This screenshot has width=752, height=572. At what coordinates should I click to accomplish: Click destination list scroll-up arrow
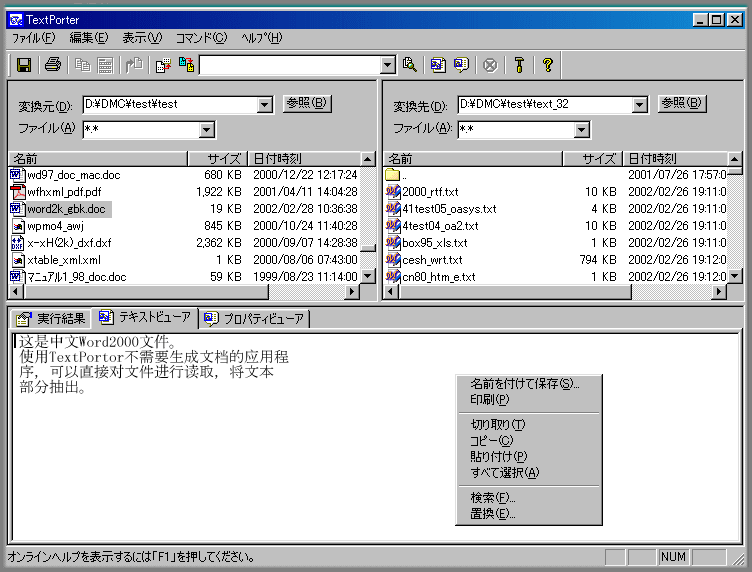pyautogui.click(x=734, y=159)
